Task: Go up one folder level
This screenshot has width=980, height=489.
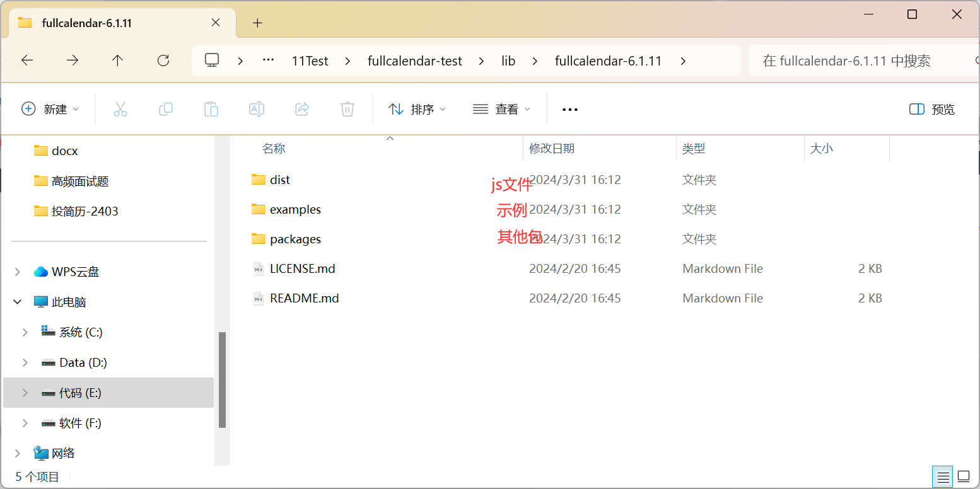Action: [x=117, y=60]
